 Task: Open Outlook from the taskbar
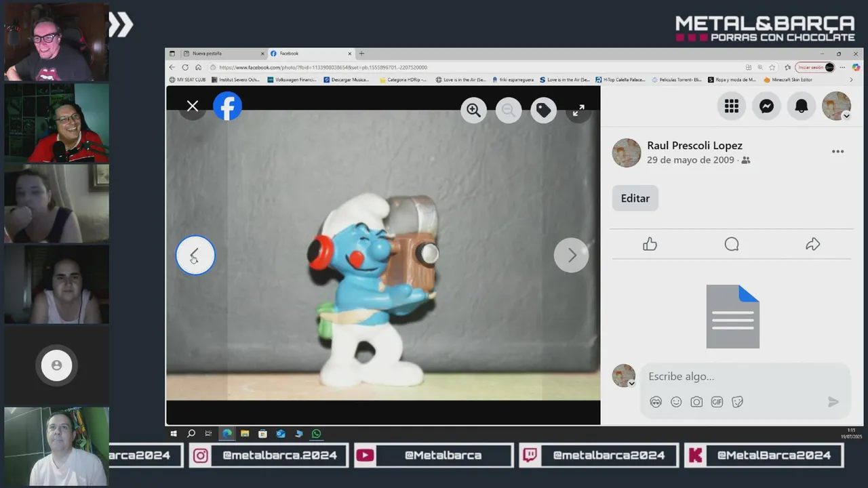point(280,434)
